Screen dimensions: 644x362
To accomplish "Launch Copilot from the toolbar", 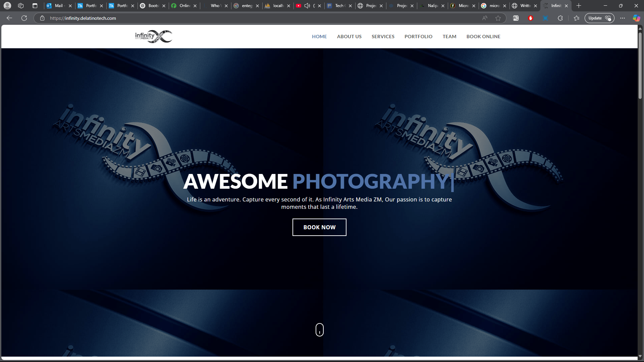I will [636, 18].
